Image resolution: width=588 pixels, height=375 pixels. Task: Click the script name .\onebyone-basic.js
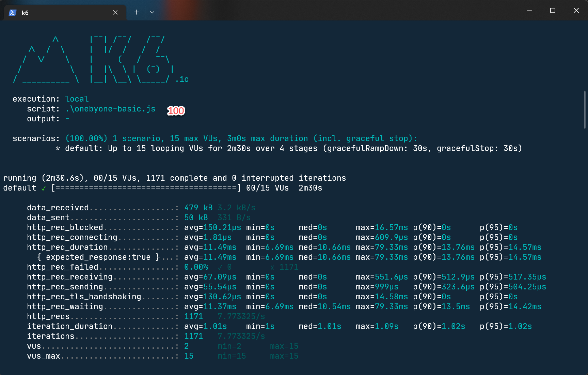pos(110,109)
